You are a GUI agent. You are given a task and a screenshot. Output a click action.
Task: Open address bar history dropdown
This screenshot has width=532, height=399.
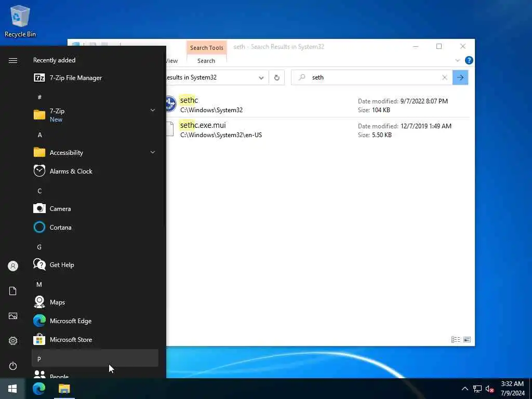point(261,78)
